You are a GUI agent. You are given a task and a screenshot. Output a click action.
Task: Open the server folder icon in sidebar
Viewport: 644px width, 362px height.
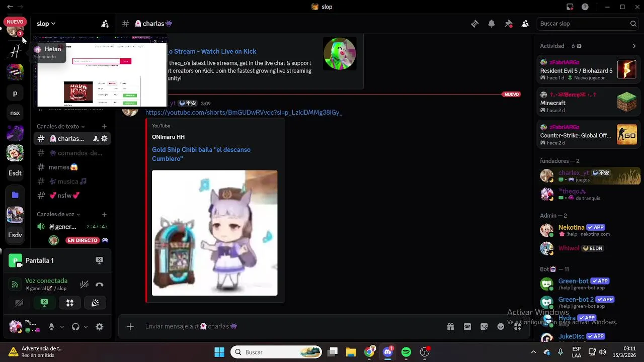click(x=15, y=195)
